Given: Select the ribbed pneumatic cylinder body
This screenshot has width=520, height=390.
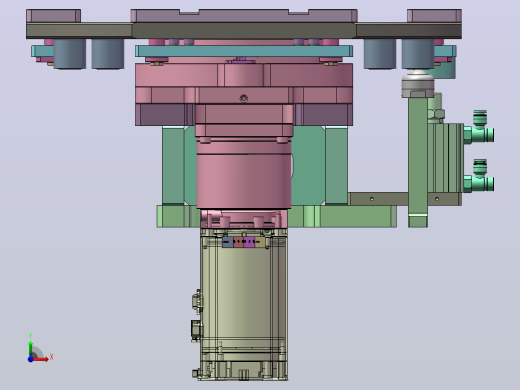Looking at the screenshot, I should pos(446,158).
